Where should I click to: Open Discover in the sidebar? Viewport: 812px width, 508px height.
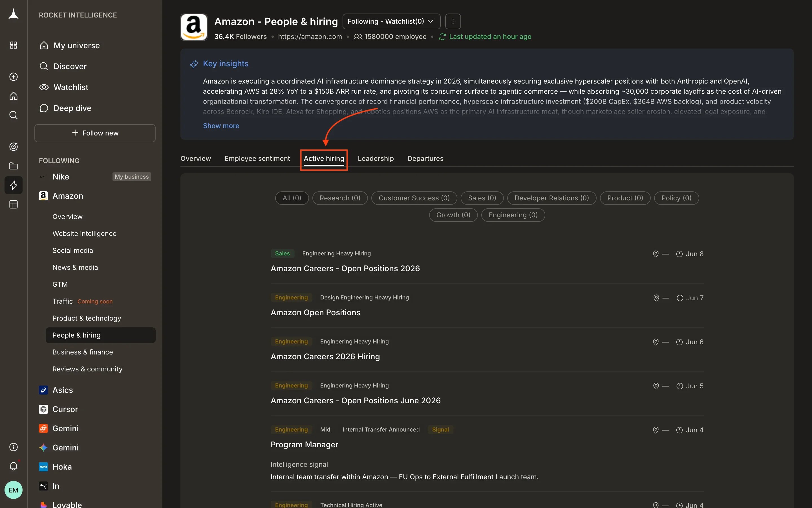pos(70,66)
